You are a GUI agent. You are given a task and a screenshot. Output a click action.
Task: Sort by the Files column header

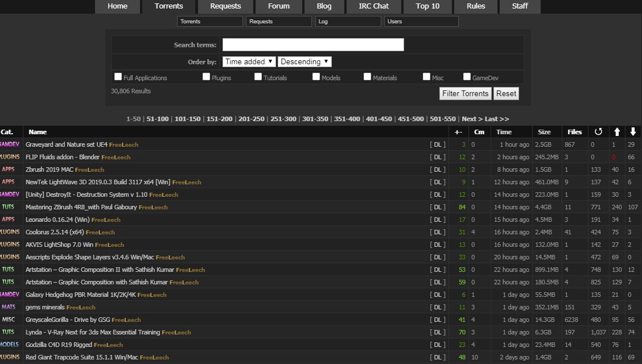pos(574,132)
